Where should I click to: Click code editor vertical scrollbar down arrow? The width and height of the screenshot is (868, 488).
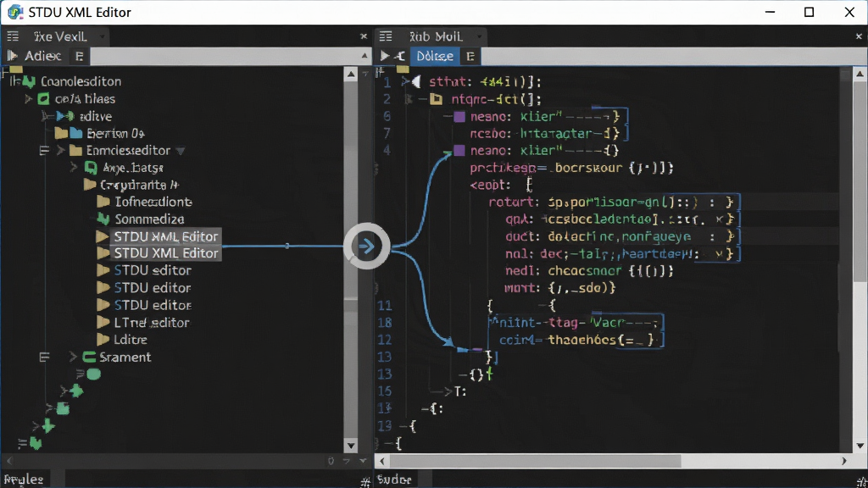point(860,446)
